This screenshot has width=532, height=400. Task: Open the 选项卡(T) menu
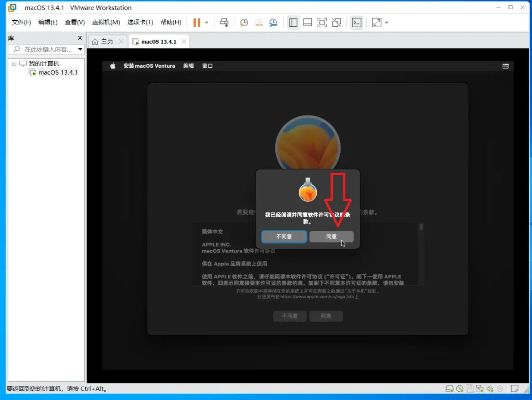pos(140,23)
